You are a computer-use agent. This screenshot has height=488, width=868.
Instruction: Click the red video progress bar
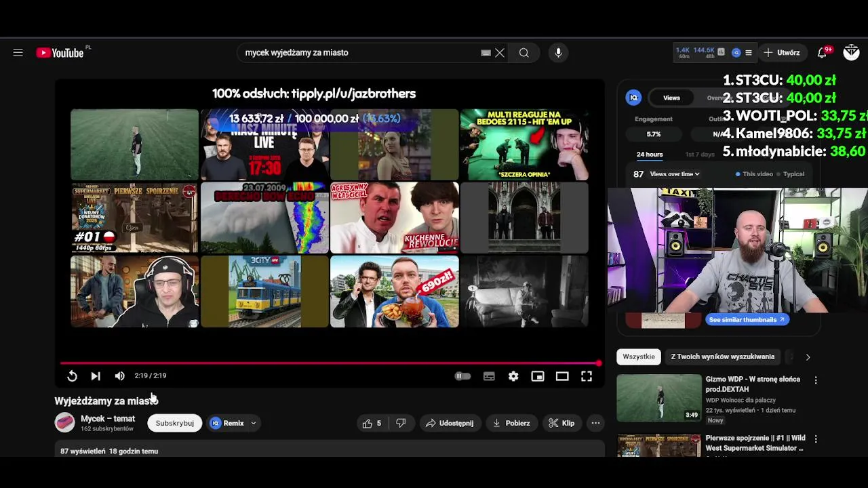pyautogui.click(x=330, y=363)
